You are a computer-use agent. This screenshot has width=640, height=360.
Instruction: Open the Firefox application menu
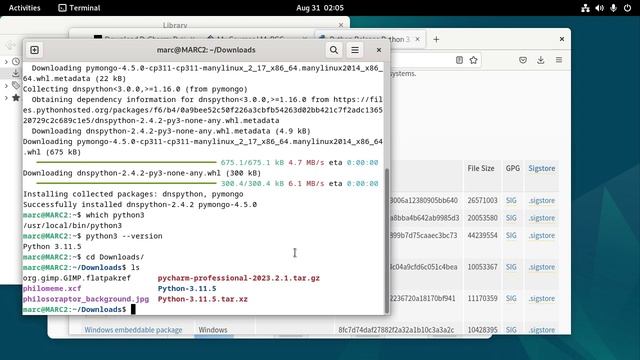pyautogui.click(x=559, y=60)
